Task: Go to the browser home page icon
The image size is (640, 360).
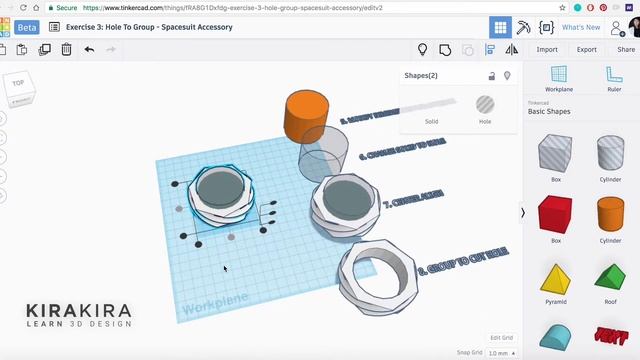Action: [36, 8]
